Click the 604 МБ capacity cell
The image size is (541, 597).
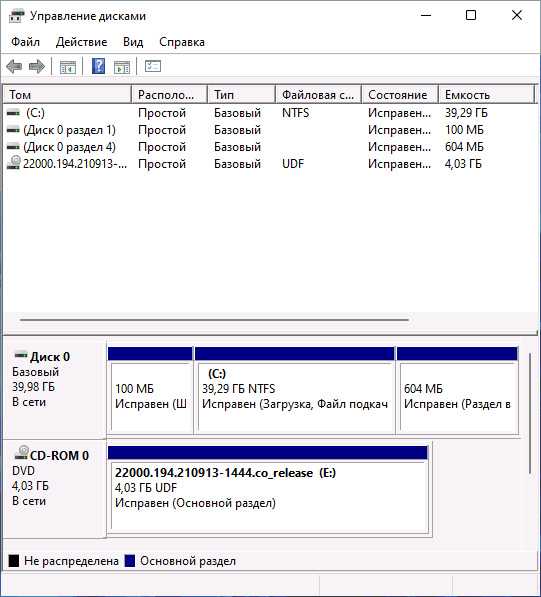tap(464, 147)
